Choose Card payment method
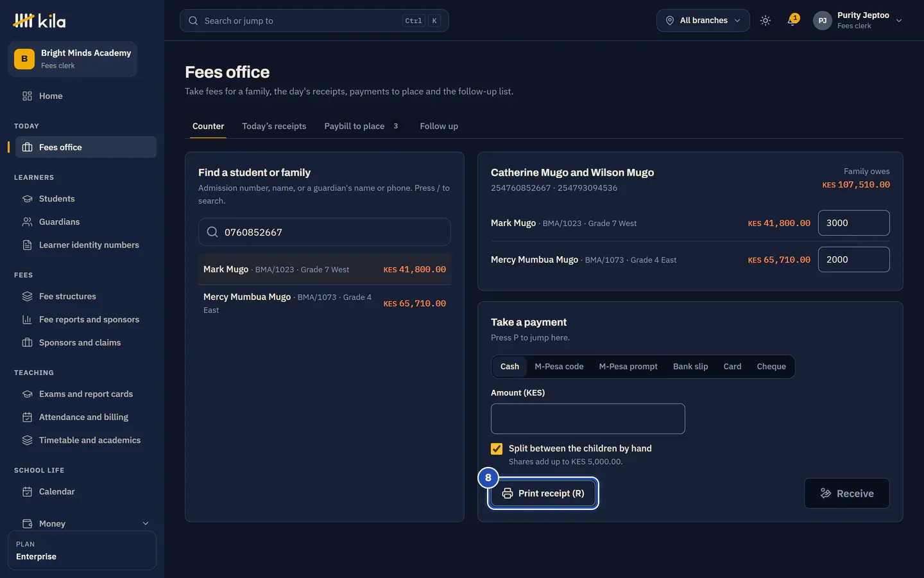 pos(732,366)
